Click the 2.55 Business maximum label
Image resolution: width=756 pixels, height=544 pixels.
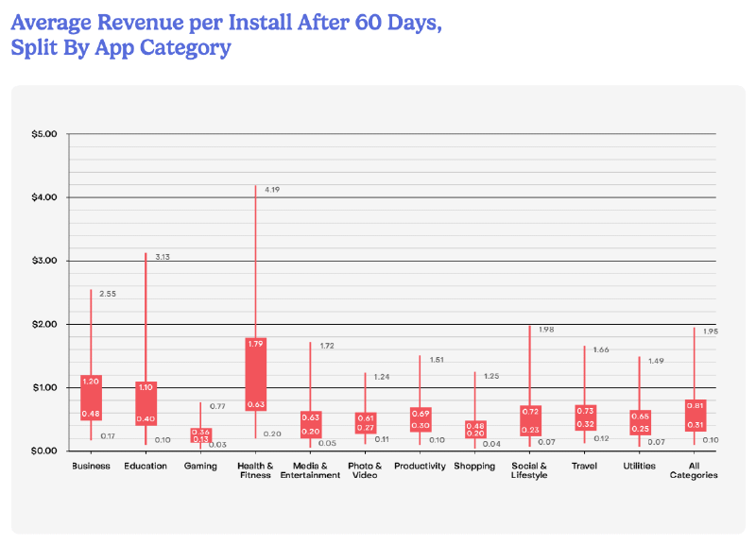click(108, 294)
